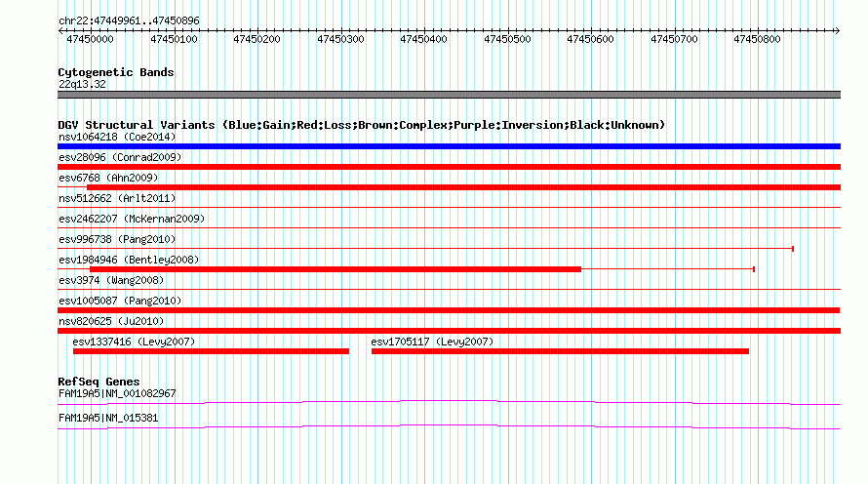The height and width of the screenshot is (484, 868).
Task: Click the end tick of esv1984946 thin line
Action: click(754, 269)
